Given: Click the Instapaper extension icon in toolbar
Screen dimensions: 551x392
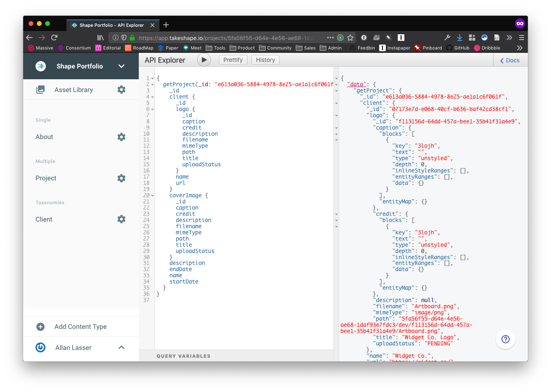Looking at the screenshot, I should coord(401,38).
